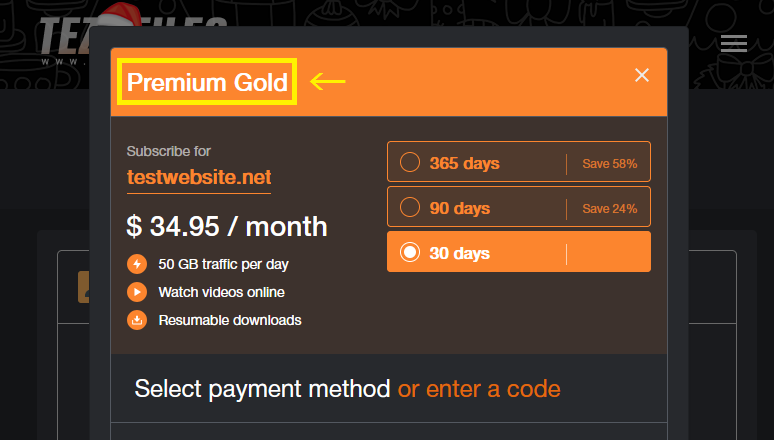Click the yellow arrow beside Premium Gold
The width and height of the screenshot is (774, 440).
click(x=328, y=82)
